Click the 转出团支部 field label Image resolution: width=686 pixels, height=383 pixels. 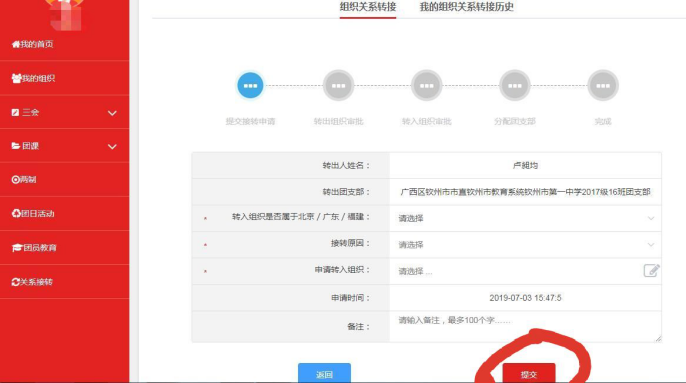coord(346,192)
